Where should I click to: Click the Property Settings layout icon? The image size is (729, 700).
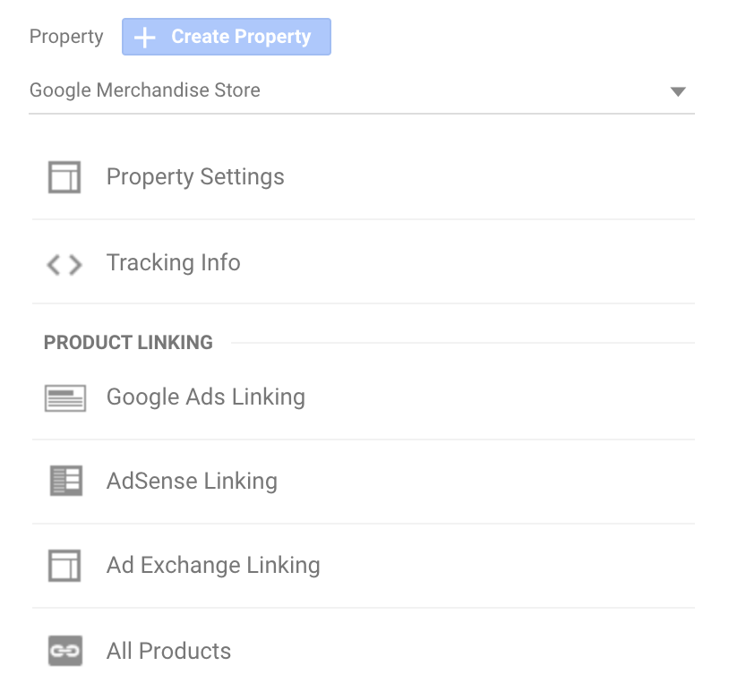click(x=64, y=177)
